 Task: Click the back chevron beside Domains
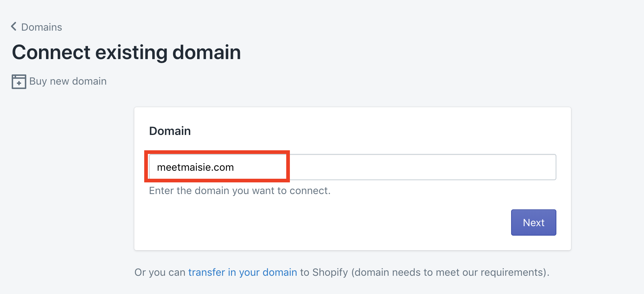click(14, 27)
